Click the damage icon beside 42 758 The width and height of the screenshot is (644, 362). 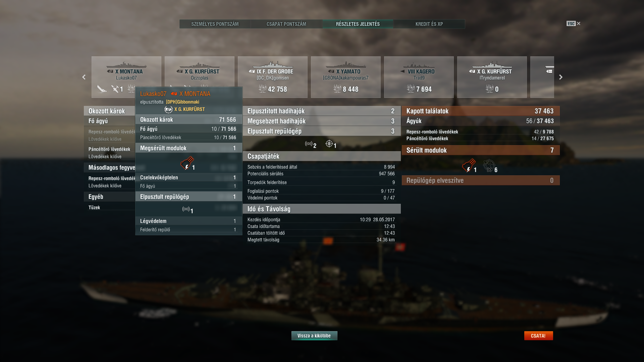click(262, 88)
